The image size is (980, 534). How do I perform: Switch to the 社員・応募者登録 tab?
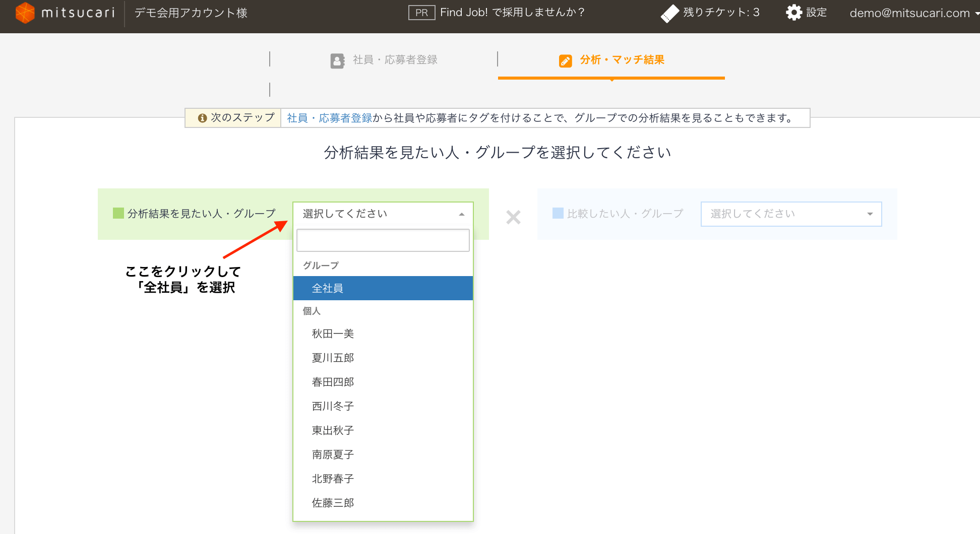tap(395, 59)
